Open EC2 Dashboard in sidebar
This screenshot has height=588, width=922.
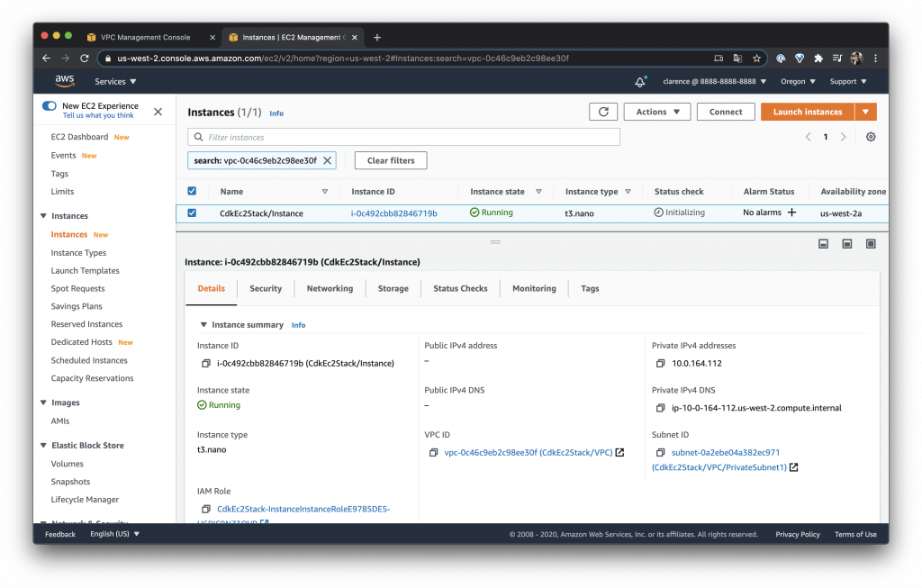79,137
